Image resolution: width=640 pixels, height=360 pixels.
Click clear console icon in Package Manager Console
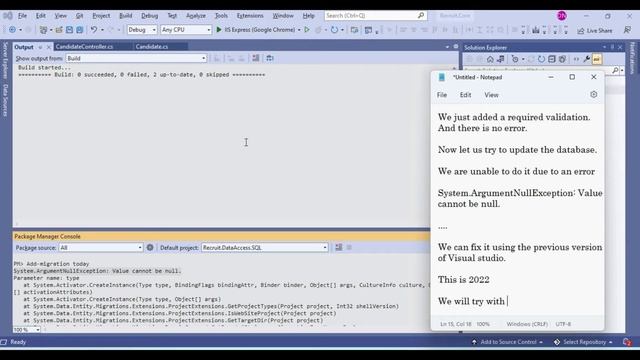pyautogui.click(x=339, y=247)
